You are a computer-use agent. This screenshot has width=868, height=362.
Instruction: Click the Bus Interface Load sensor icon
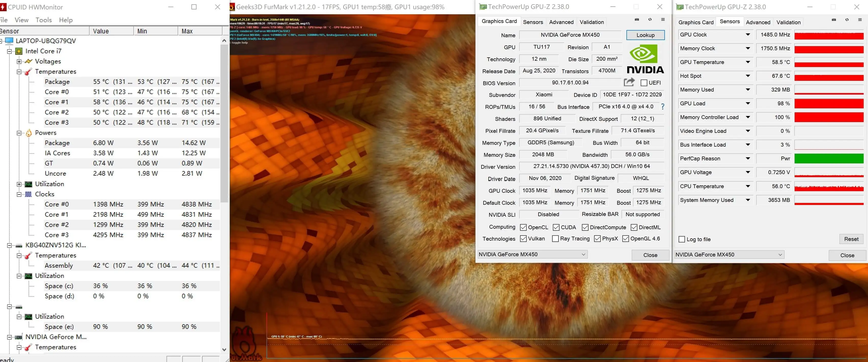[748, 145]
